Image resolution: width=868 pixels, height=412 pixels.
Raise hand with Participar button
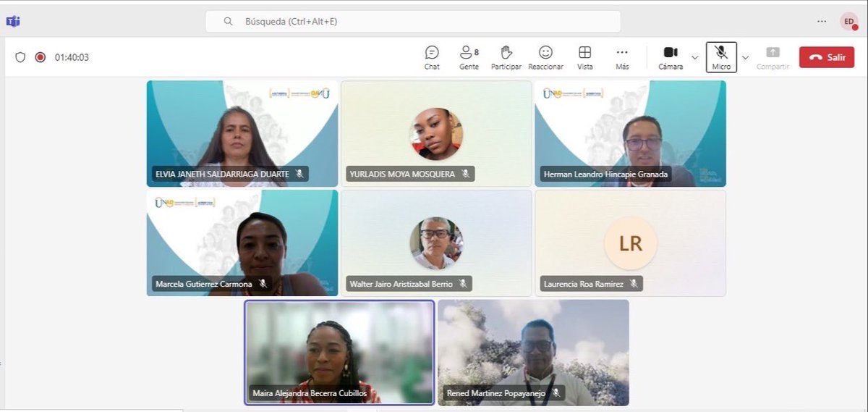506,57
